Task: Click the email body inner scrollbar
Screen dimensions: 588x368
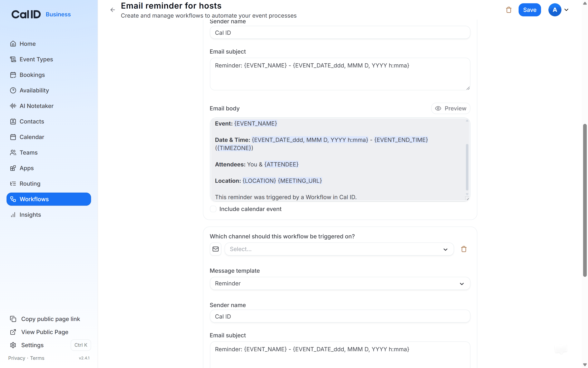Action: (467, 167)
